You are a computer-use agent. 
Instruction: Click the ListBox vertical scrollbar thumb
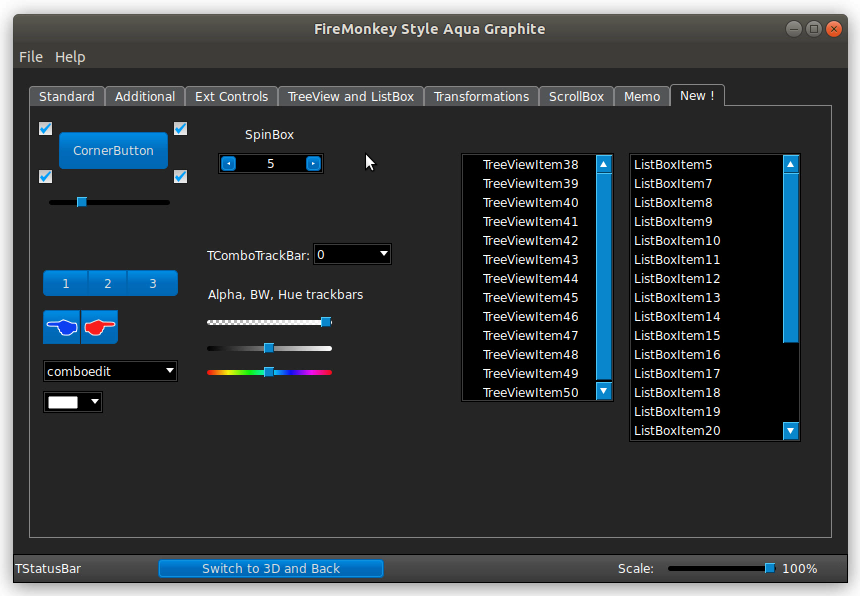pos(790,258)
